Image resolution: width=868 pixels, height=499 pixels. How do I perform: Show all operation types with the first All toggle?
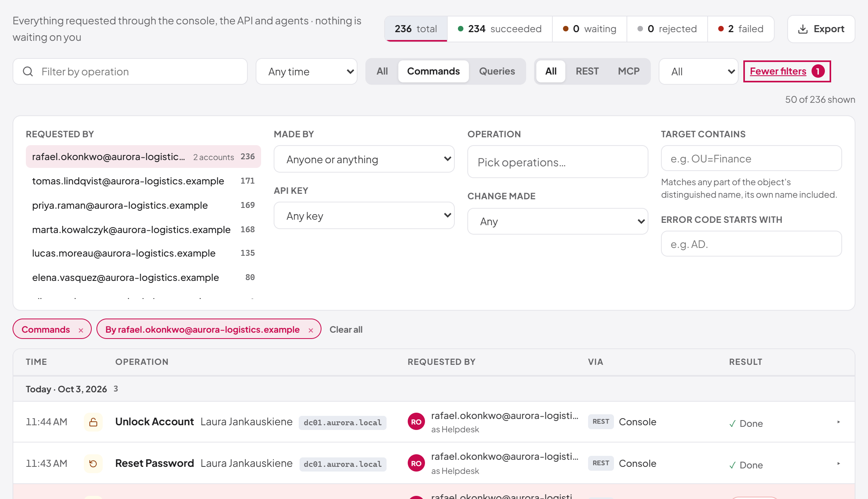(x=382, y=71)
